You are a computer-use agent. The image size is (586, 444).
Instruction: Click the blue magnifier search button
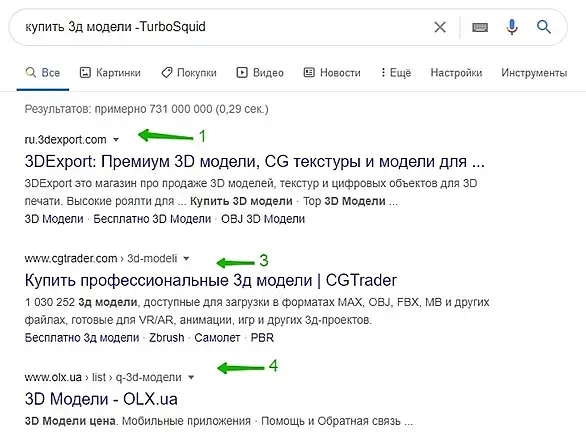[544, 27]
